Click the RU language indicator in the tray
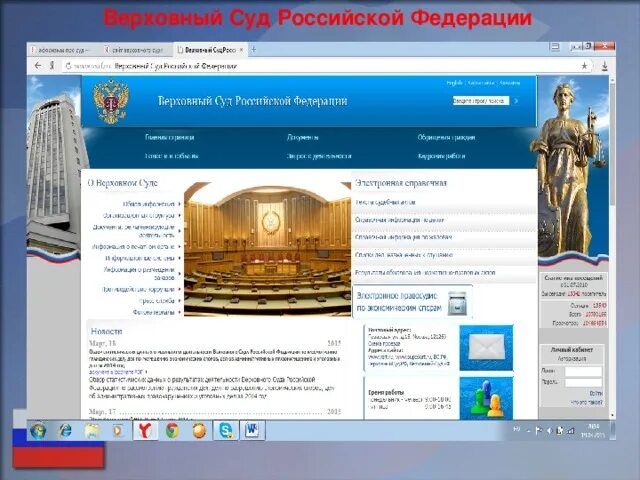Viewport: 640px width, 480px height. (x=516, y=429)
